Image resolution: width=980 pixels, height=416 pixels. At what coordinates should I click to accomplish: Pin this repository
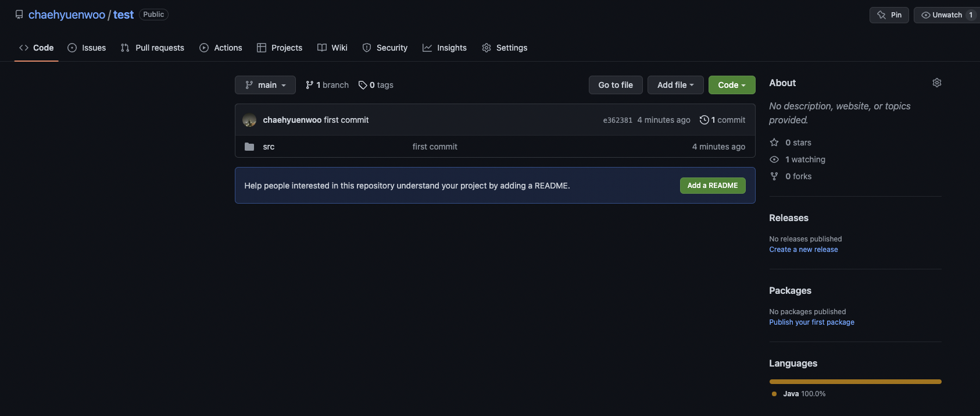click(x=889, y=15)
